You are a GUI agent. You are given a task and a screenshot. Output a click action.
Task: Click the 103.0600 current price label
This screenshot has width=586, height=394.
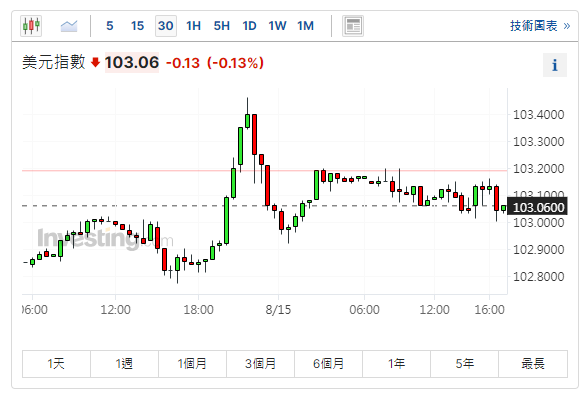(x=537, y=207)
